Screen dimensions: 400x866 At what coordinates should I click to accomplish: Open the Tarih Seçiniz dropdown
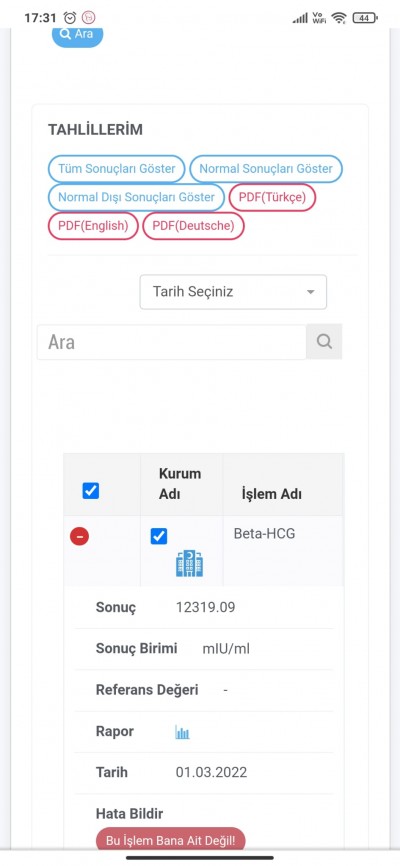(x=233, y=292)
